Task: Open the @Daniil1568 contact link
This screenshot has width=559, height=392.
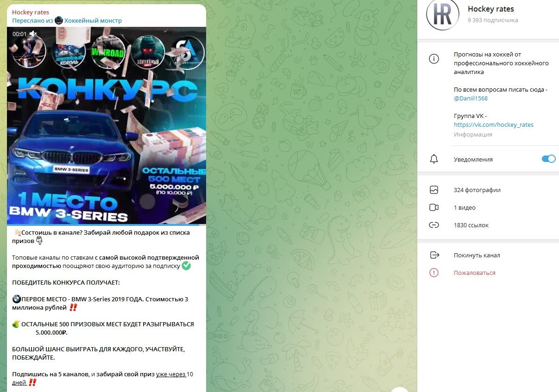Action: click(471, 99)
